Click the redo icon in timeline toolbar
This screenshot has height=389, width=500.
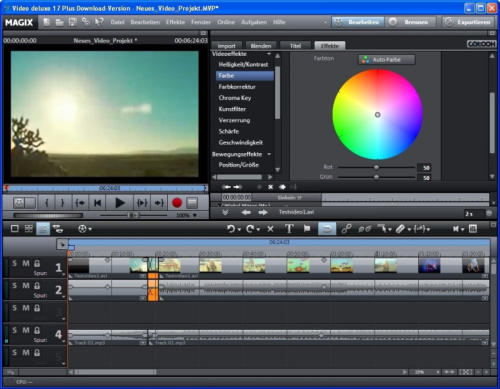(x=250, y=229)
